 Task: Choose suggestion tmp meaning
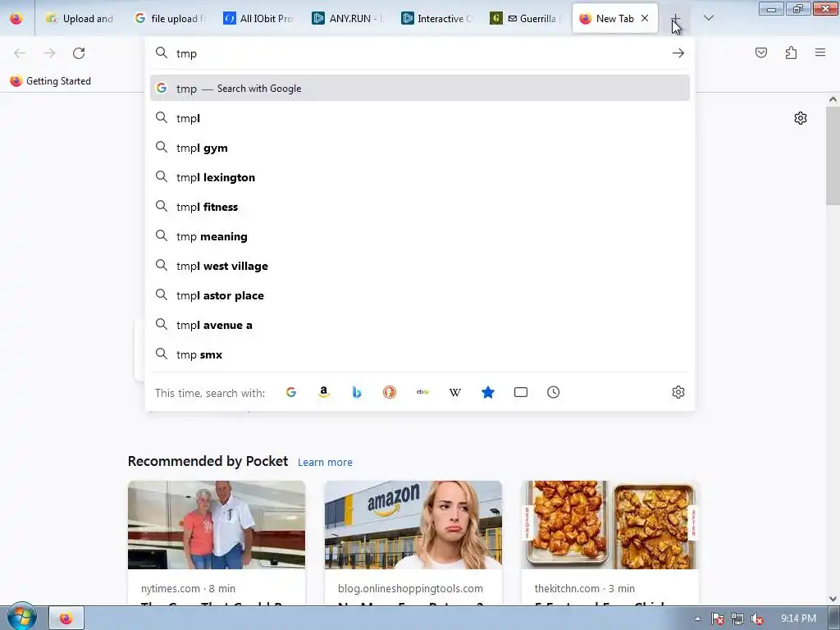coord(419,236)
